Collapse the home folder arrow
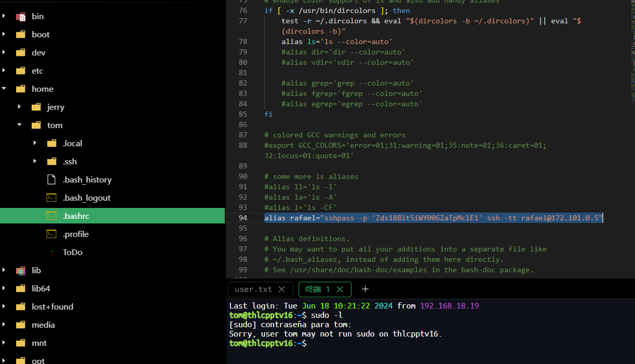 pyautogui.click(x=4, y=89)
